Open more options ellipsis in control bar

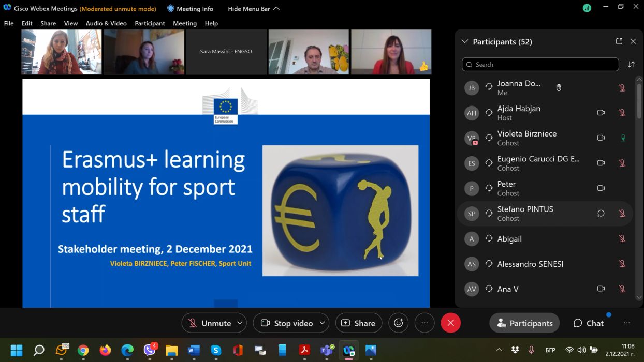click(x=425, y=323)
